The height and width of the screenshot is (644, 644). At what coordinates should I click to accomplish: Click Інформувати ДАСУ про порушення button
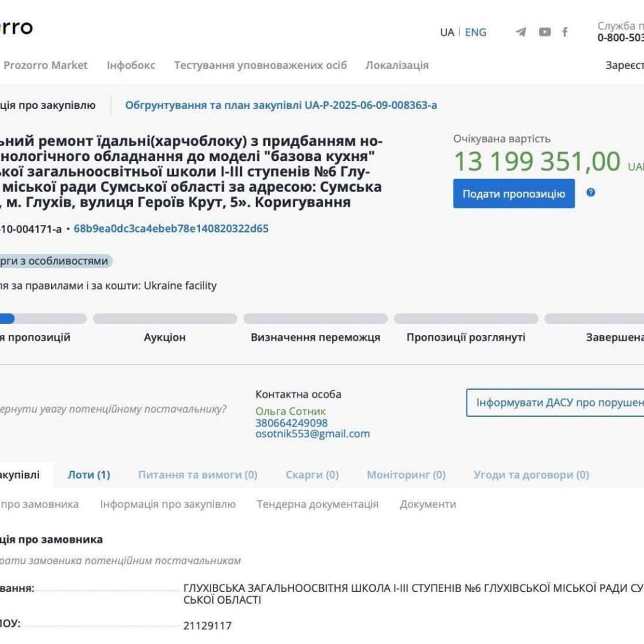[555, 402]
